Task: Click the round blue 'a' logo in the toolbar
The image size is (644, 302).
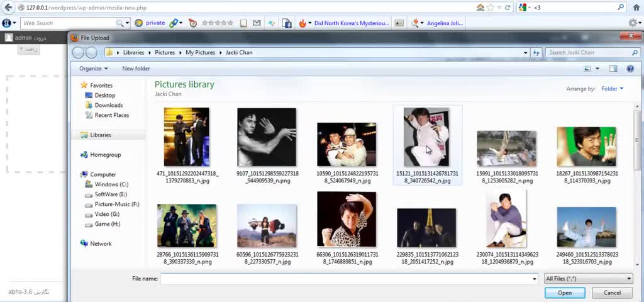Action: (x=6, y=23)
